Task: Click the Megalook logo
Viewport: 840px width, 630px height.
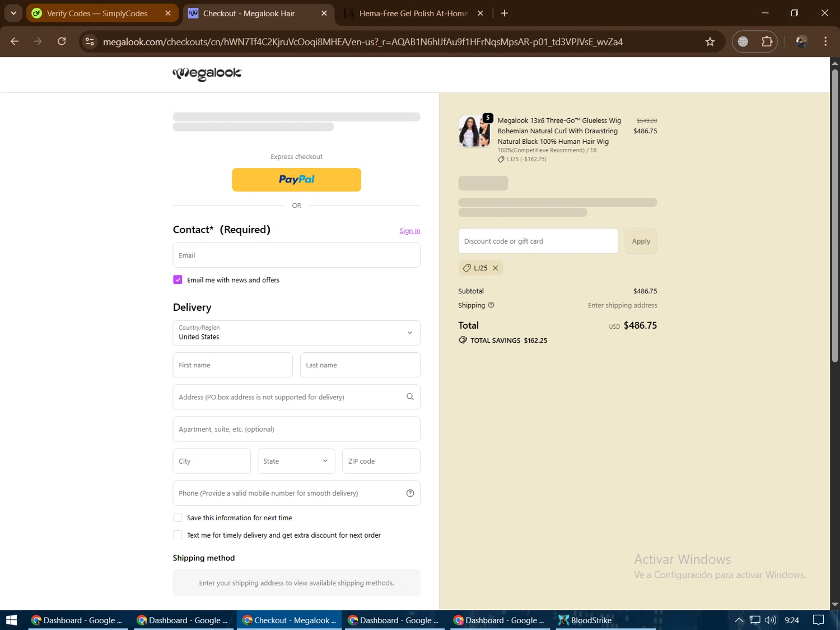Action: click(x=207, y=73)
